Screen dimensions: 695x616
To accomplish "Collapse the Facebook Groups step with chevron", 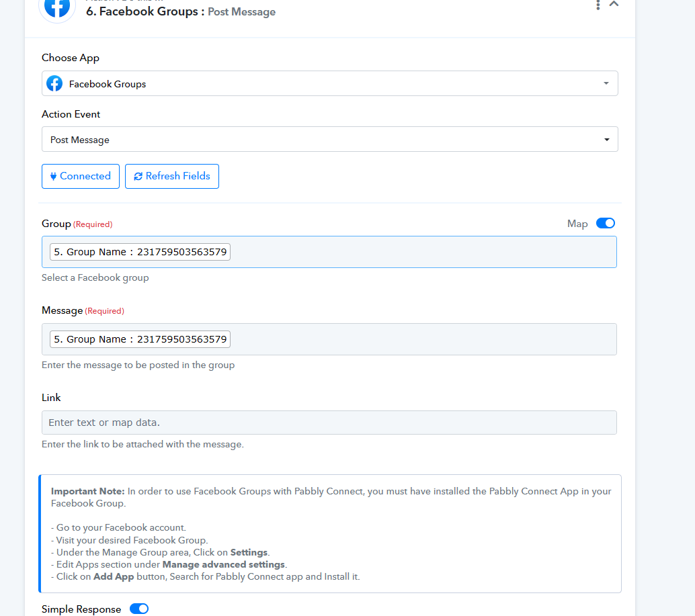I will pos(614,4).
